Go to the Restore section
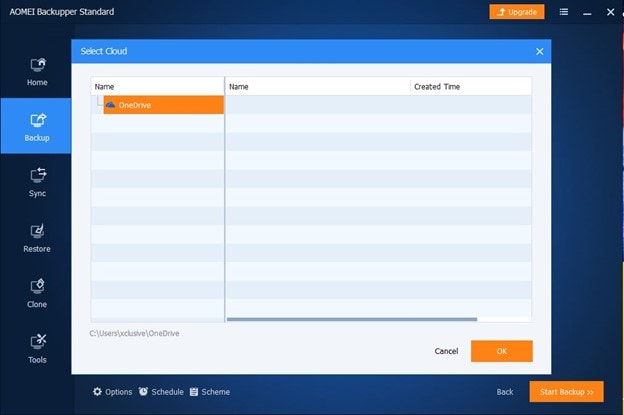The image size is (624, 415). click(37, 238)
